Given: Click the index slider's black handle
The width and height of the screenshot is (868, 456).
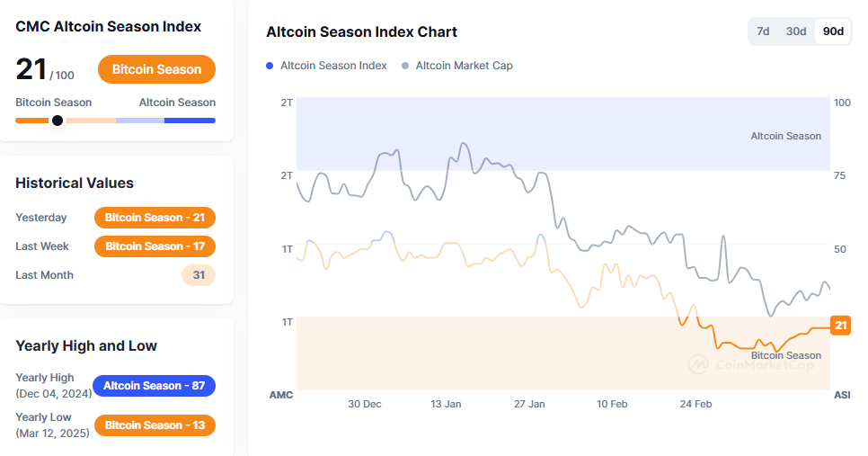Looking at the screenshot, I should 58,121.
